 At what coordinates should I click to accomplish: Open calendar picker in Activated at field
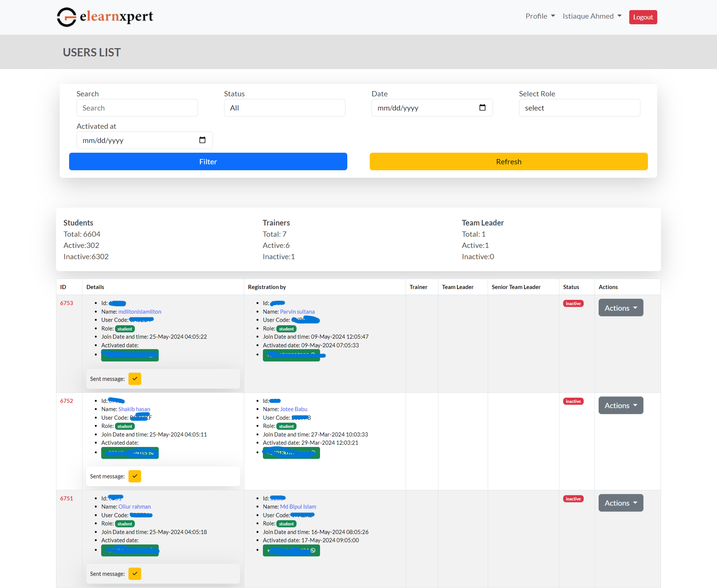[202, 140]
